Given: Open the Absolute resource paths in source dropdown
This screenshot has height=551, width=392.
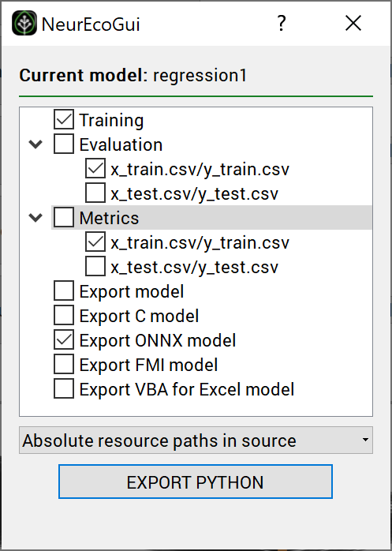Looking at the screenshot, I should point(196,440).
